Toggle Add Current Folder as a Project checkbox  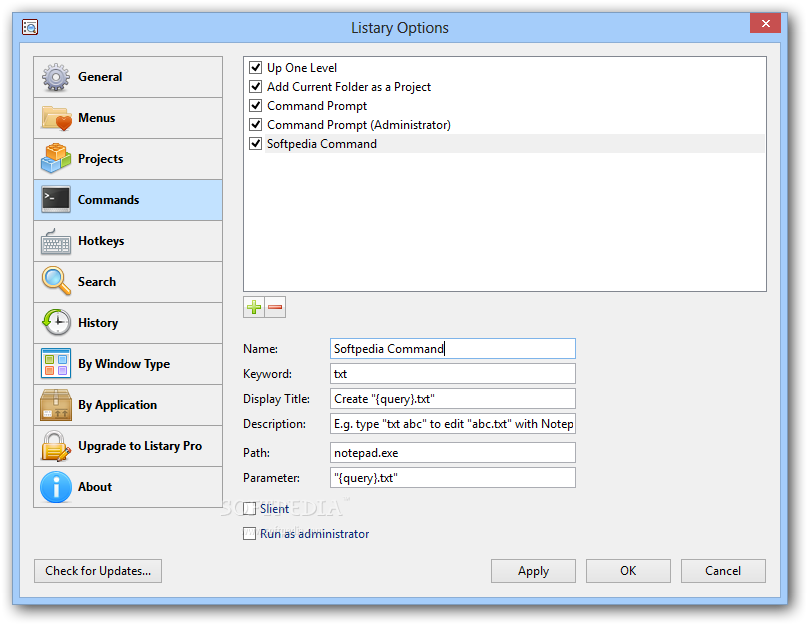coord(256,86)
